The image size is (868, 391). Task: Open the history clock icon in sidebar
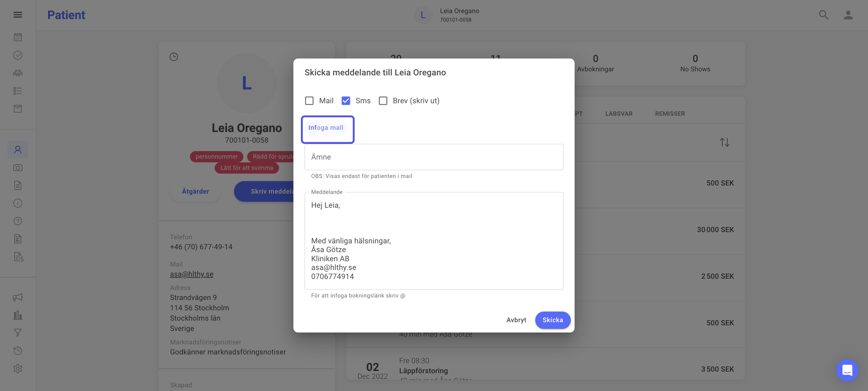pyautogui.click(x=18, y=351)
